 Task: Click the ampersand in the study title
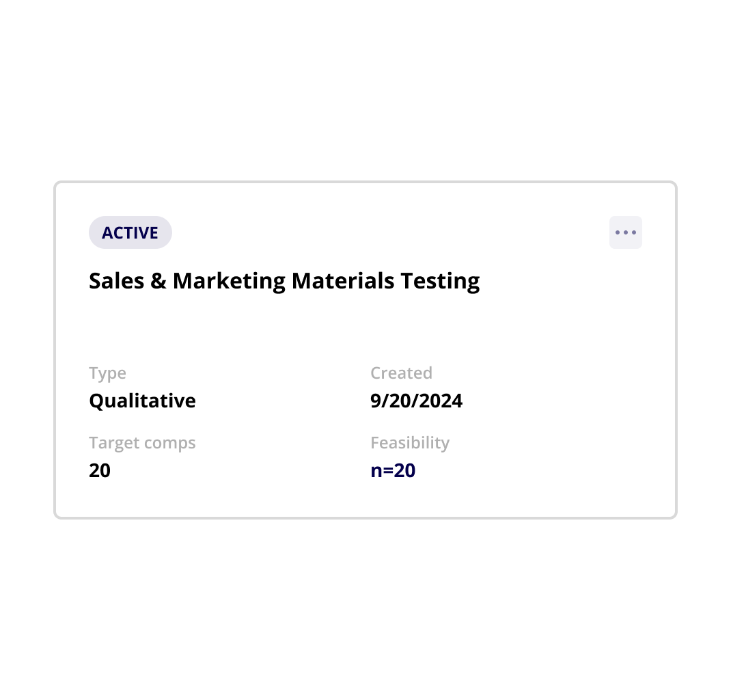coord(158,281)
